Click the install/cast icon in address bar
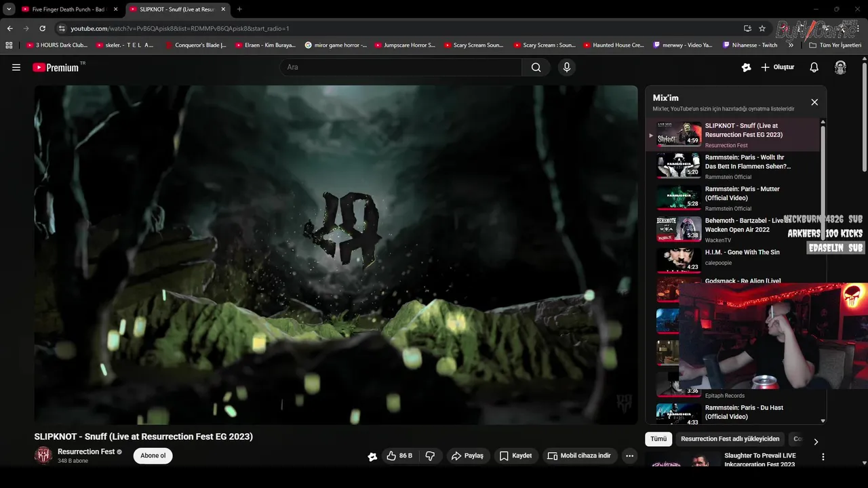Viewport: 868px width, 488px height. [747, 28]
